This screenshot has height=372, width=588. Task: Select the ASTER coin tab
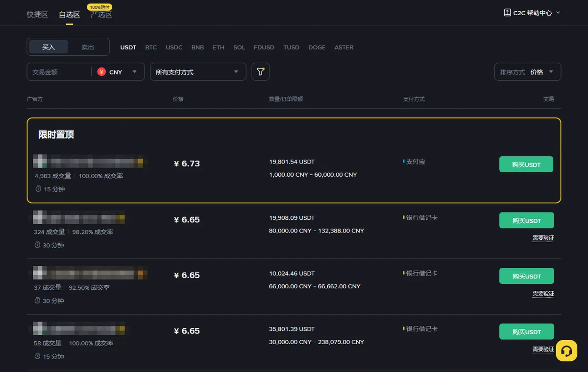[x=344, y=47]
